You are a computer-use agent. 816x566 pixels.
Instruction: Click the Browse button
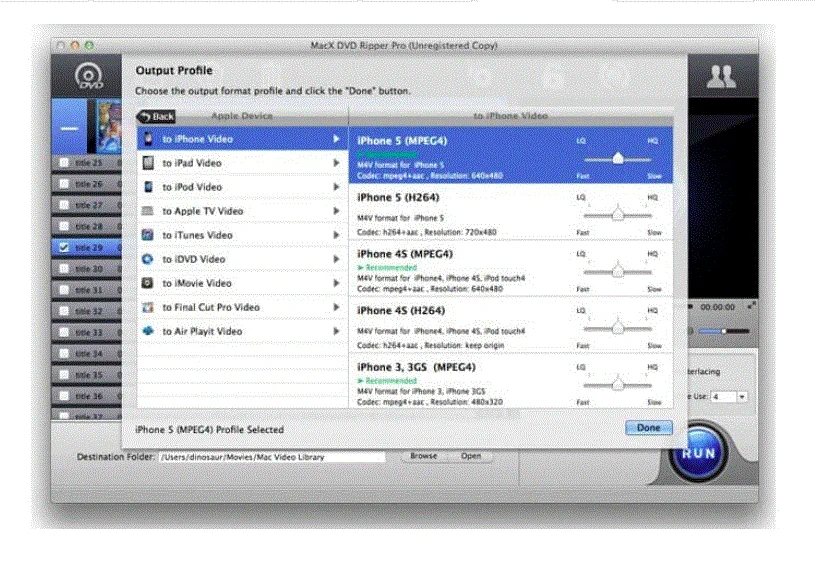423,456
